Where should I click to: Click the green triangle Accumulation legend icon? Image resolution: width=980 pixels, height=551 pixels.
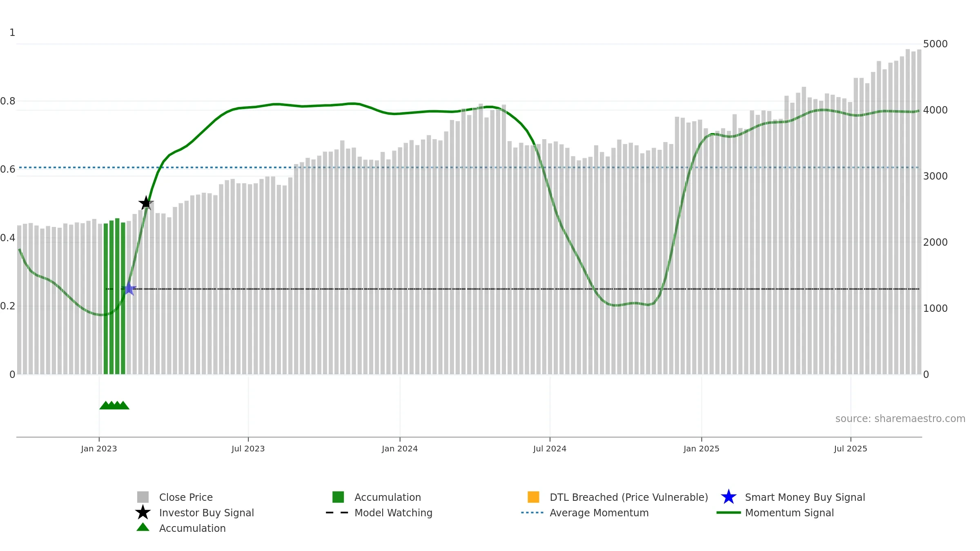pos(143,528)
